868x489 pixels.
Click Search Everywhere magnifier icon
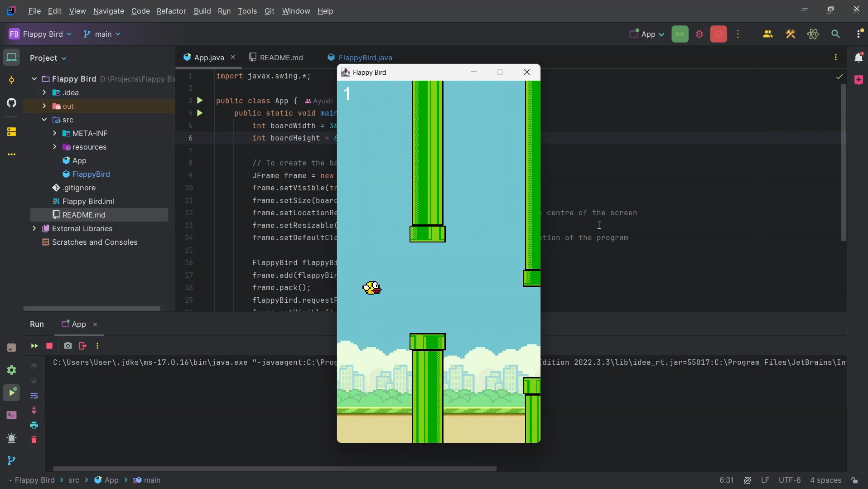836,34
